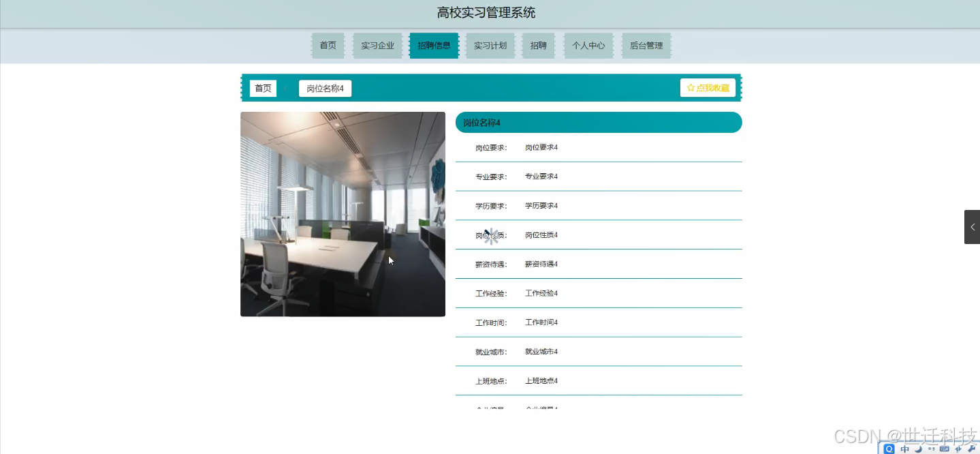
Task: Select the 岗位名称4 breadcrumb label
Action: tap(325, 88)
